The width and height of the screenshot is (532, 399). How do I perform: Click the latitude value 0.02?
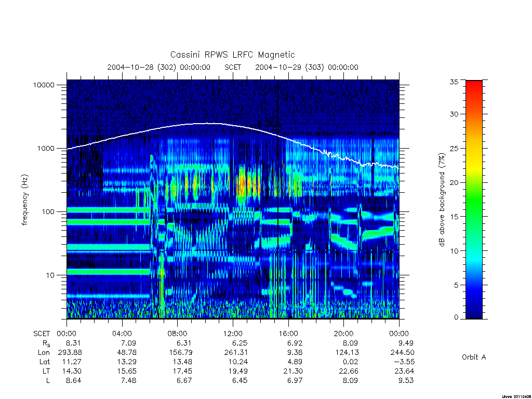click(350, 362)
